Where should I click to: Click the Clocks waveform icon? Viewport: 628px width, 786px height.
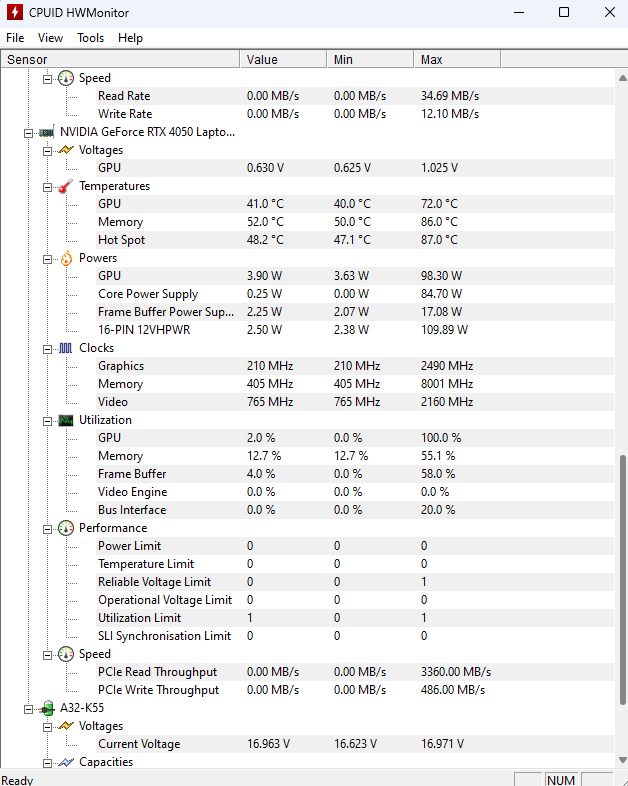point(66,348)
